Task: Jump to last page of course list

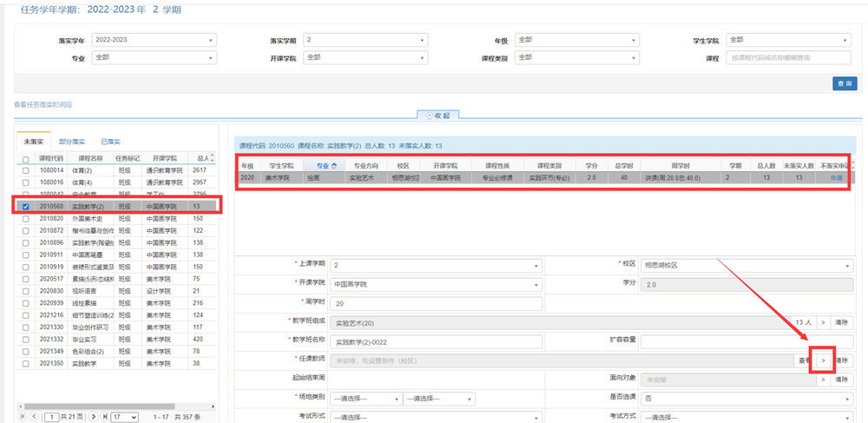Action: (x=105, y=417)
